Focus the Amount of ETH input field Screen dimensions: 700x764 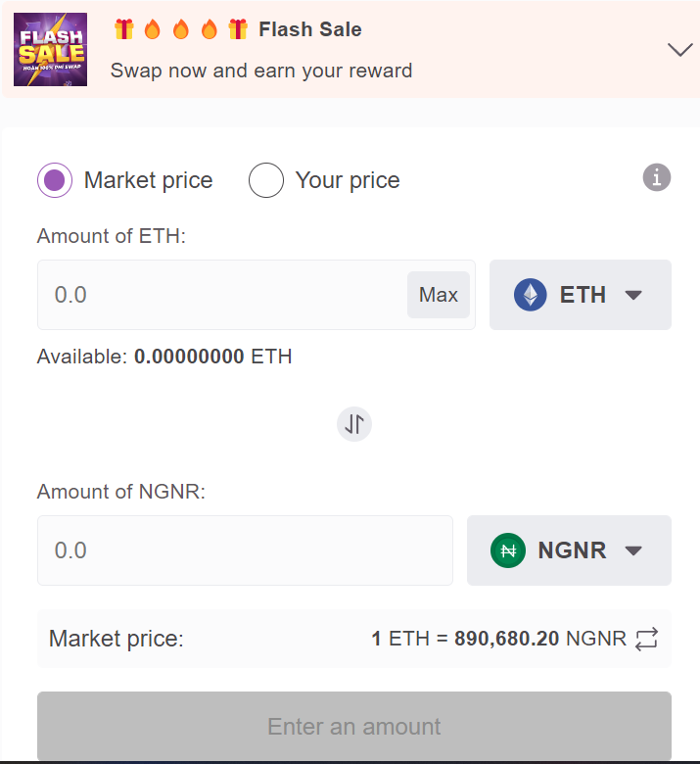tap(221, 295)
